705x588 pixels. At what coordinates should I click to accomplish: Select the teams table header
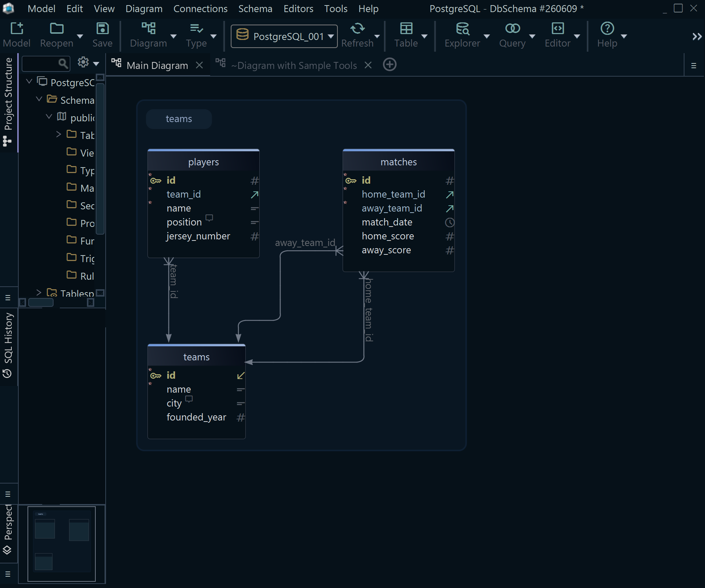[197, 357]
